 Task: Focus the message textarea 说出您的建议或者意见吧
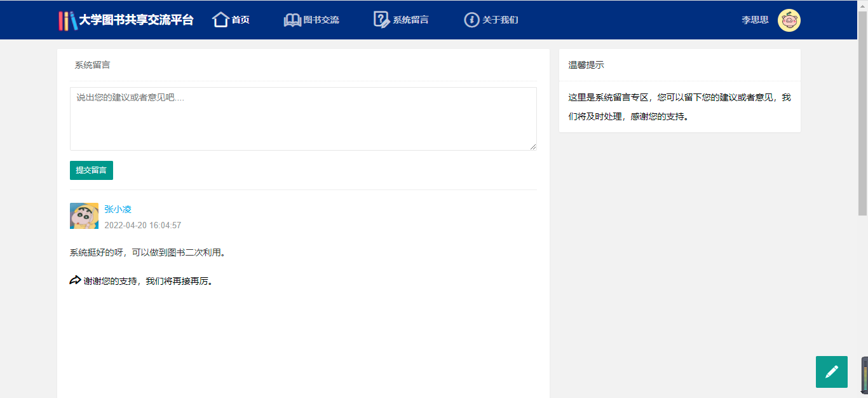[303, 119]
